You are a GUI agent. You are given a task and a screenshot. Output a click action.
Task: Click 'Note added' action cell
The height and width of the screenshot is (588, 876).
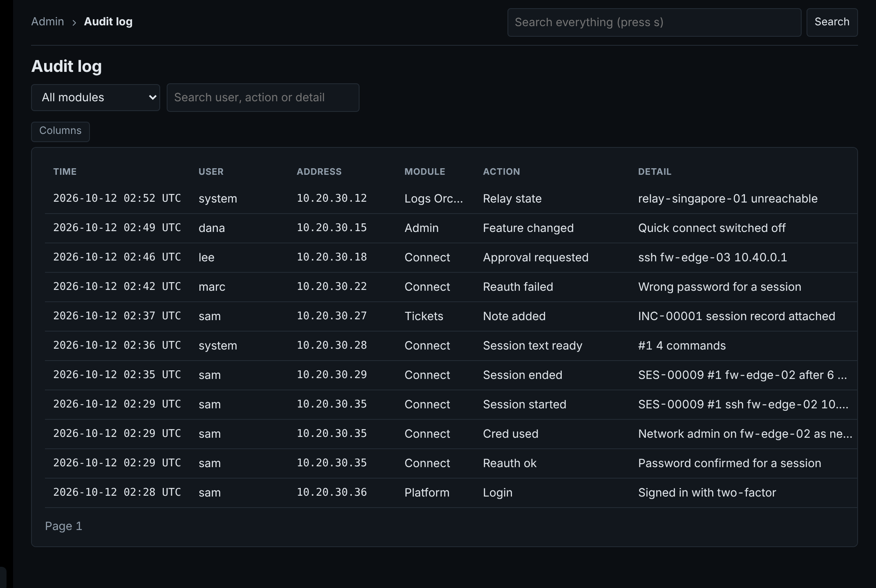pyautogui.click(x=514, y=316)
